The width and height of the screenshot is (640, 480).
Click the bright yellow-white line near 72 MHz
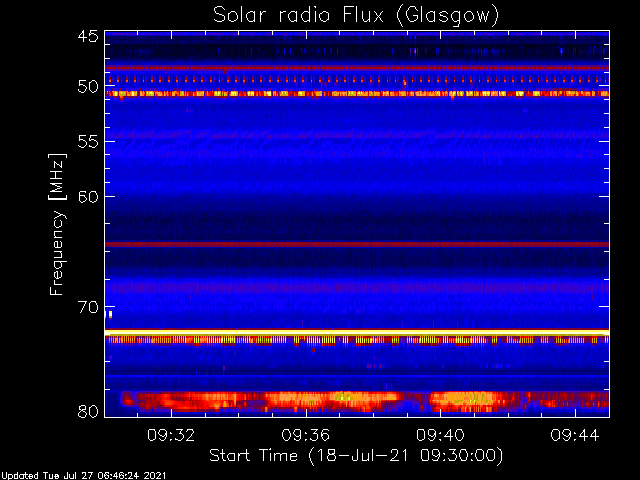coord(357,332)
